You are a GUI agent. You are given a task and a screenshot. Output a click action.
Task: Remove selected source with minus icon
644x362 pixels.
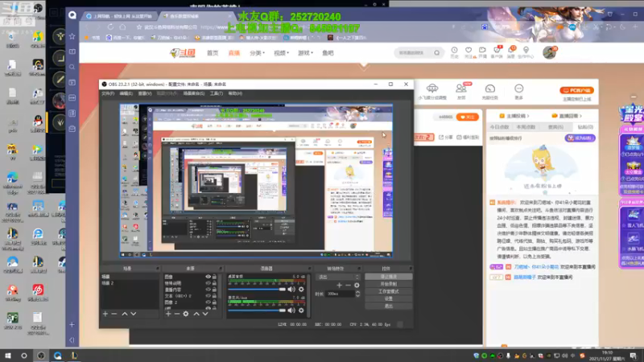click(x=177, y=314)
